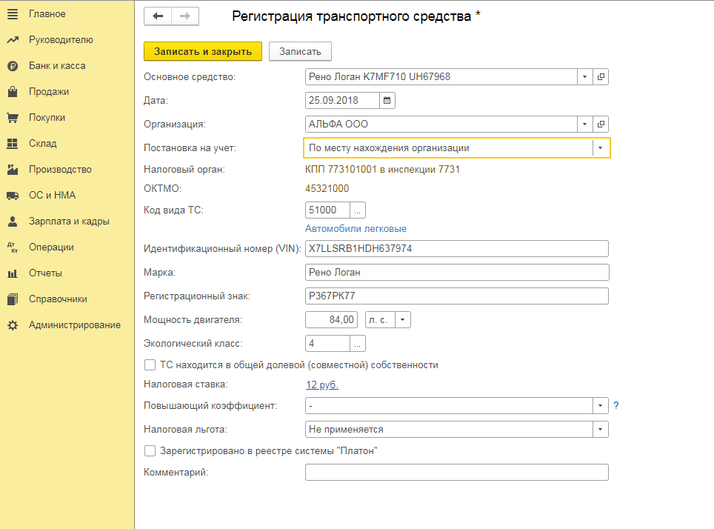Click ellipsis button next to Экологический класс
This screenshot has height=529, width=714.
click(x=358, y=344)
